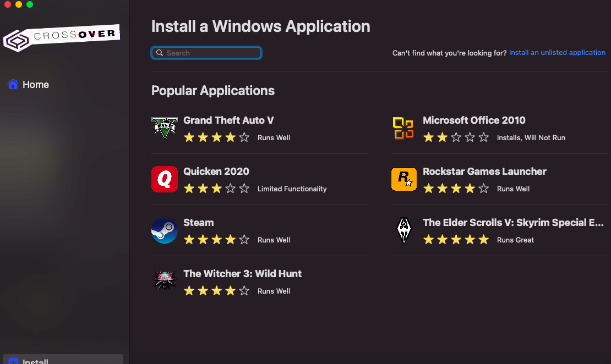Image resolution: width=611 pixels, height=364 pixels.
Task: Select The Elder Scrolls V: Skyrim title
Action: [513, 223]
